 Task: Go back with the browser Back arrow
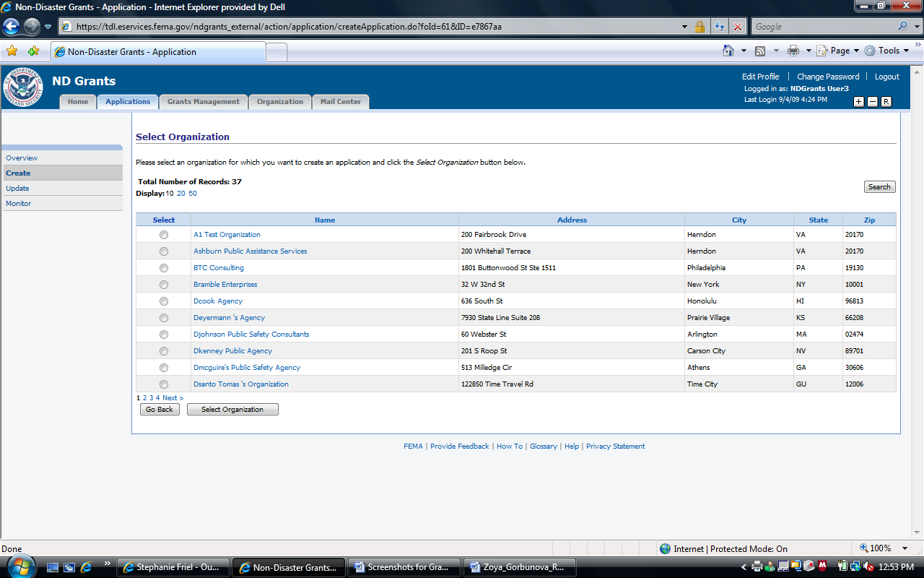coord(12,27)
